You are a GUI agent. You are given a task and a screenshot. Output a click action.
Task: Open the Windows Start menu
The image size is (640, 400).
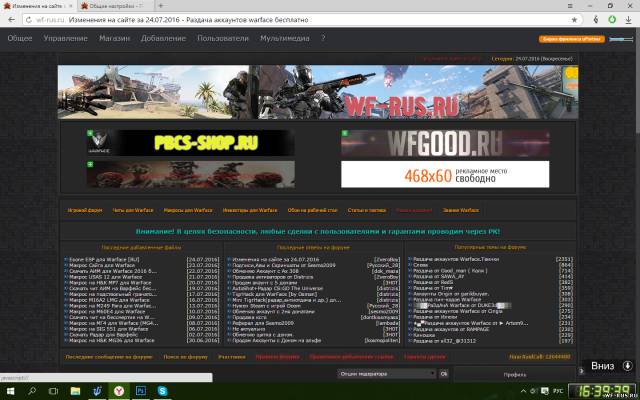click(x=10, y=391)
